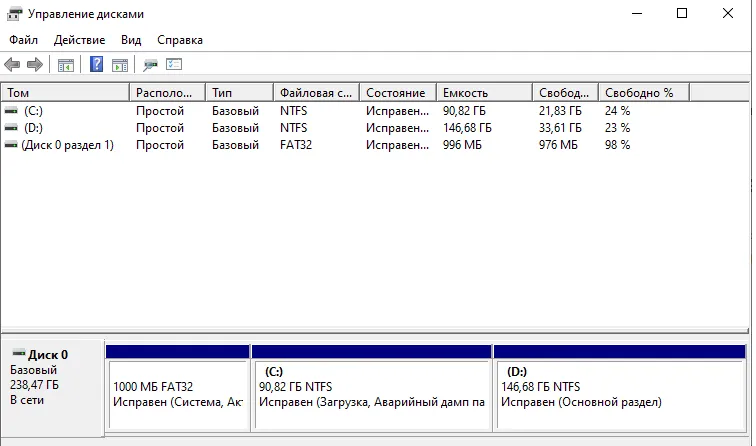Screen dimensions: 756x446
Task: Sort by the Файловая с... column header
Action: pyautogui.click(x=317, y=93)
